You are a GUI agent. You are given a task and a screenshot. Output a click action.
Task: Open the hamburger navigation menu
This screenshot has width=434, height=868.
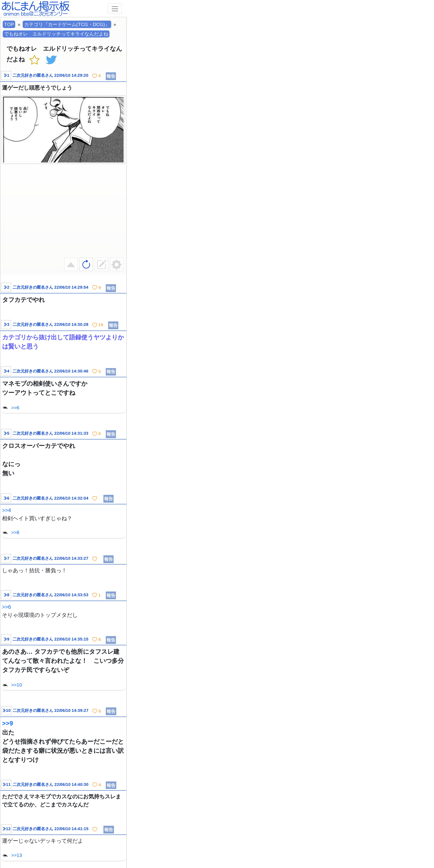tap(115, 9)
